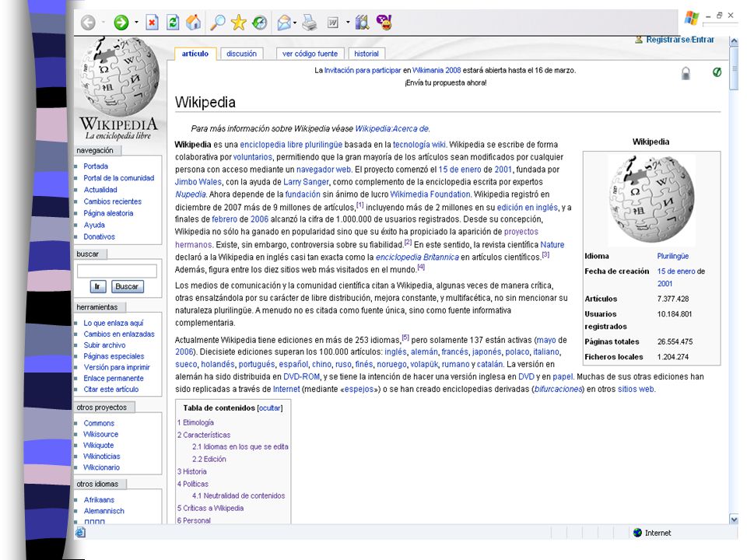This screenshot has height=560, width=747.
Task: Print the page with printer icon
Action: [x=310, y=23]
